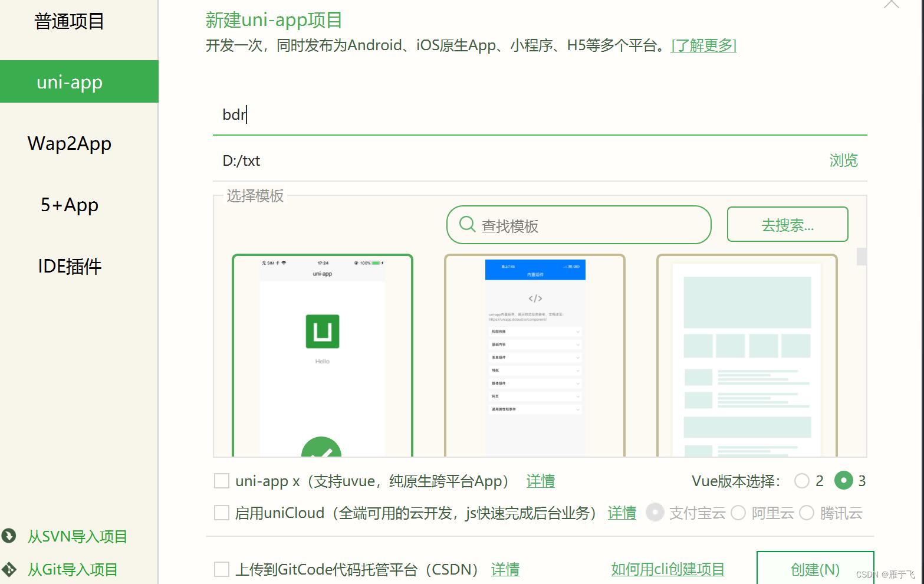Click the magnifier icon in template search
This screenshot has width=924, height=584.
tap(467, 224)
